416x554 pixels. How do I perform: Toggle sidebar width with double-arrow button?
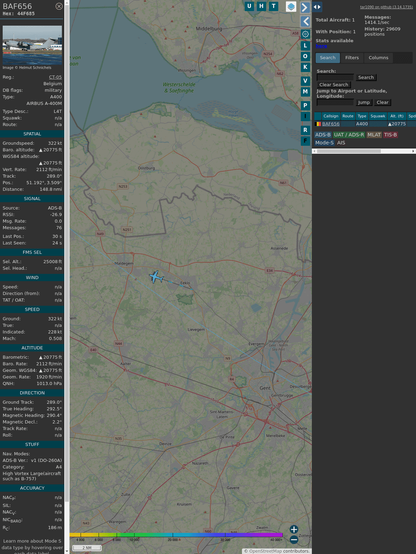click(317, 6)
